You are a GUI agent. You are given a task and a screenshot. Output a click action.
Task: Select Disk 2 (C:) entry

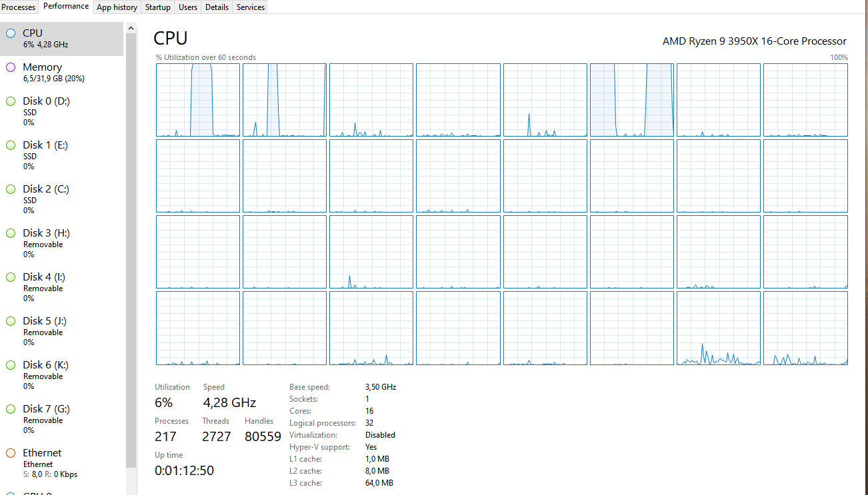61,199
